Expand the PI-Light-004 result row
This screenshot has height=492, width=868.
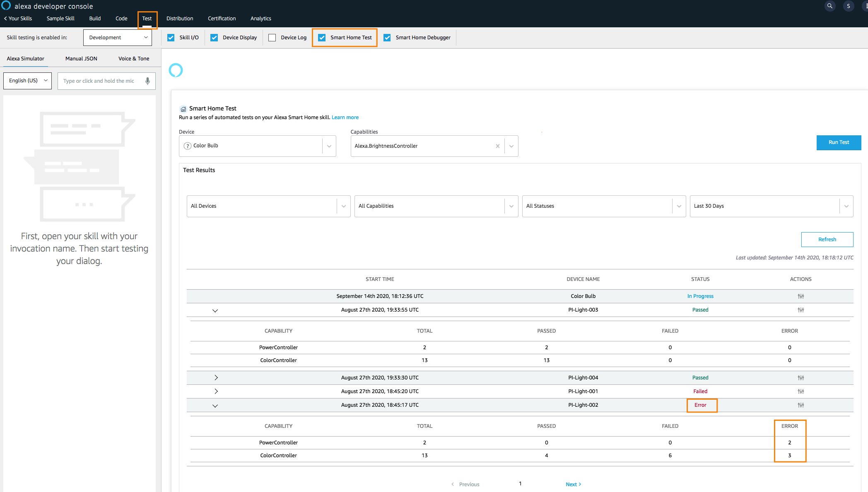coord(216,378)
